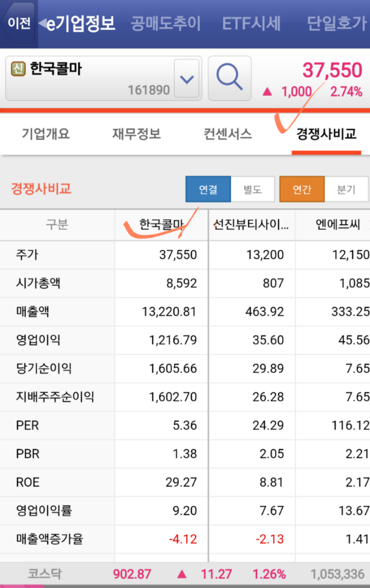Tap the 한국콜마 column header
The image size is (370, 588).
[162, 224]
